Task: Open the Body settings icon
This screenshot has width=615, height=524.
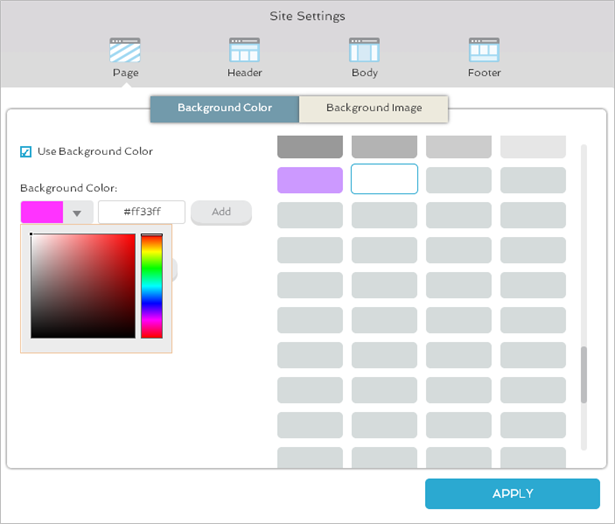Action: (x=364, y=50)
